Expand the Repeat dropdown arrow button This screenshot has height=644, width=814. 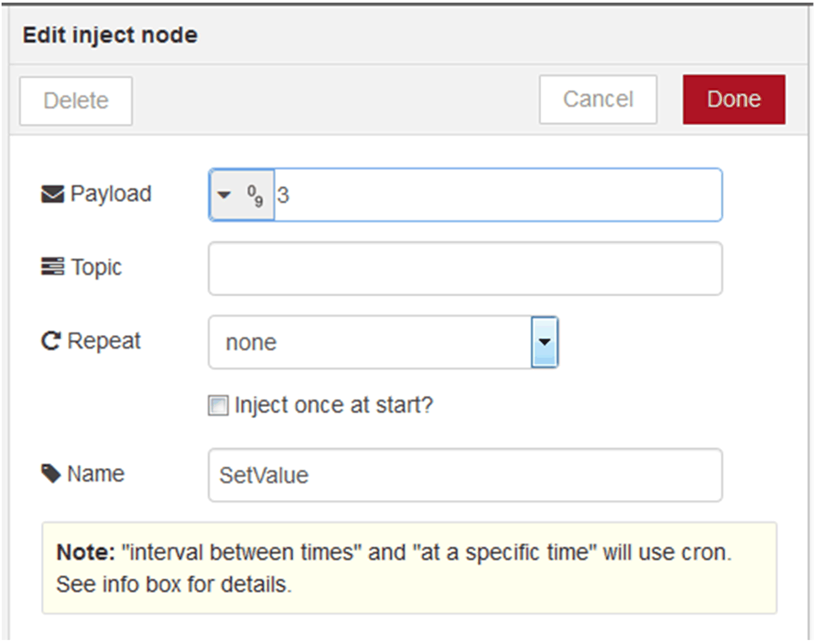point(544,342)
